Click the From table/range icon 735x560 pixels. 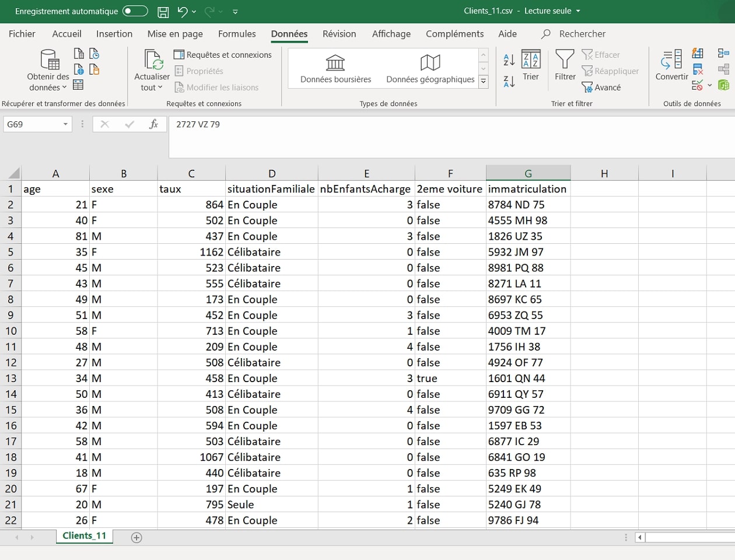point(78,85)
